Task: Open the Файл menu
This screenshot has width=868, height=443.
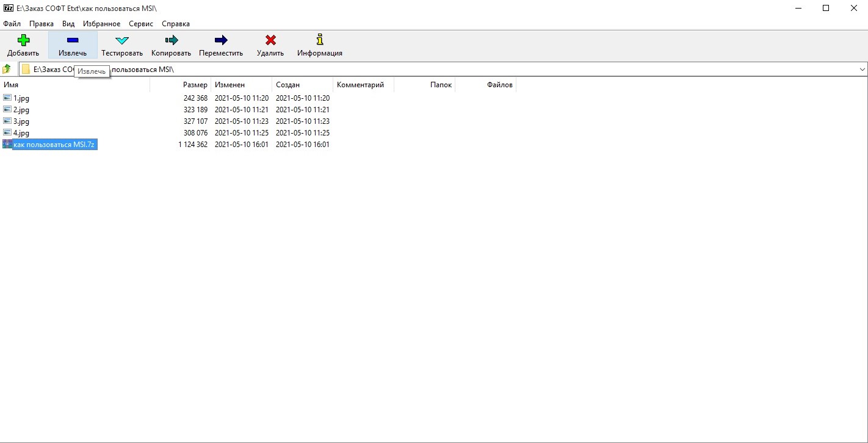Action: coord(12,24)
